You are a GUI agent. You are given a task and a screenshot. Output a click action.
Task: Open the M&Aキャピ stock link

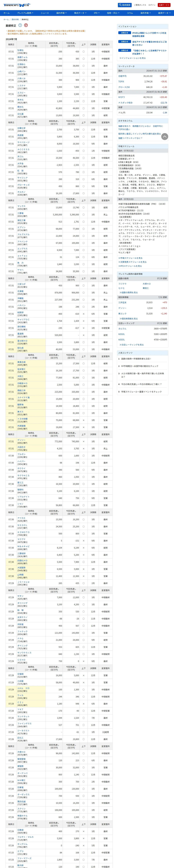(23, 546)
